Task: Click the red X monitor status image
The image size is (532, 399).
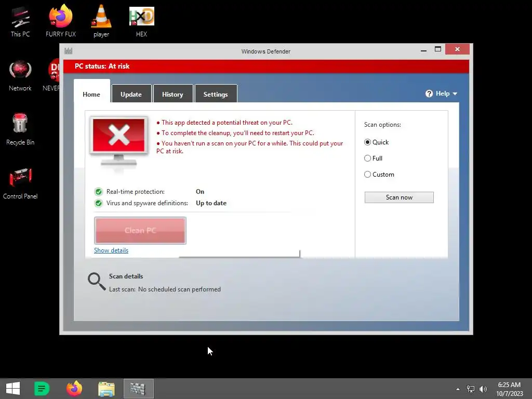Action: pos(119,142)
